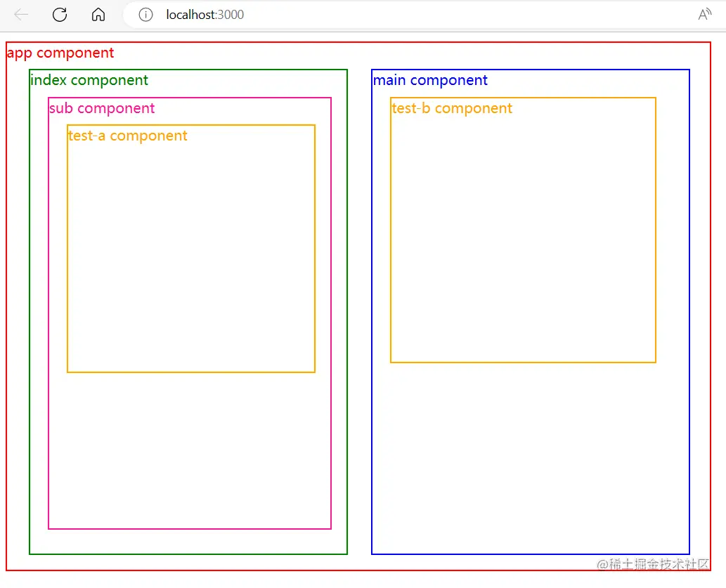Viewport: 726px width, 588px height.
Task: Reload the page with refresh icon
Action: (60, 15)
